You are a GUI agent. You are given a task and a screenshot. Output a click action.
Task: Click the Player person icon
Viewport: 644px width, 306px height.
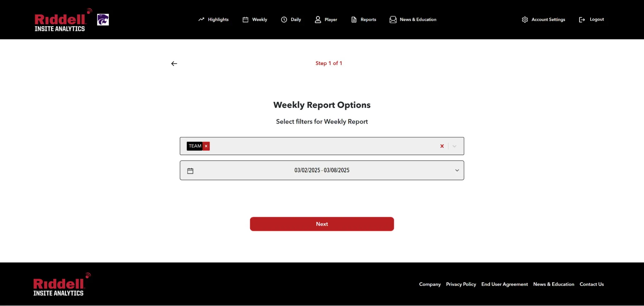click(x=318, y=20)
